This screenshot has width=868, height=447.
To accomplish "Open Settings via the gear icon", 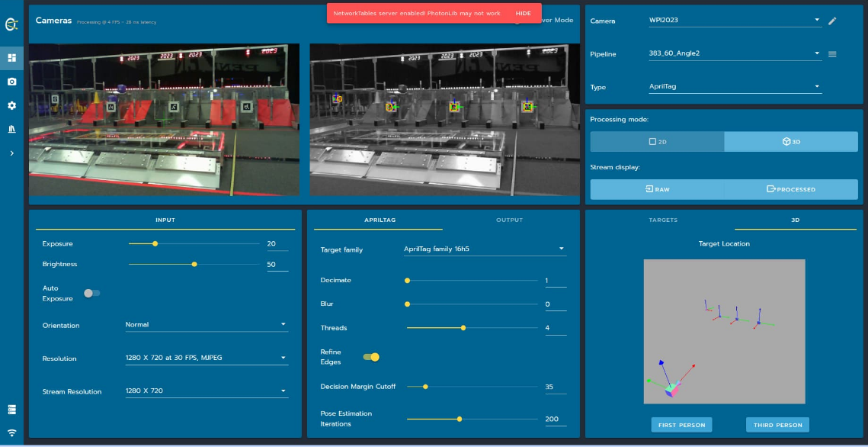I will coord(11,105).
